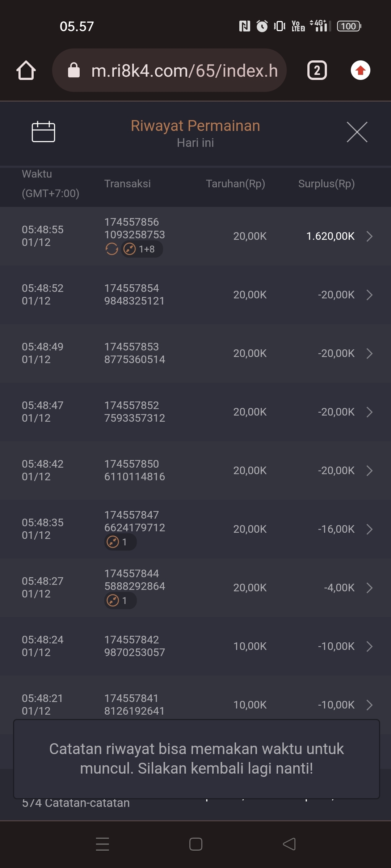Close the Riwayat Permainan panel
This screenshot has height=868, width=391.
pos(357,132)
